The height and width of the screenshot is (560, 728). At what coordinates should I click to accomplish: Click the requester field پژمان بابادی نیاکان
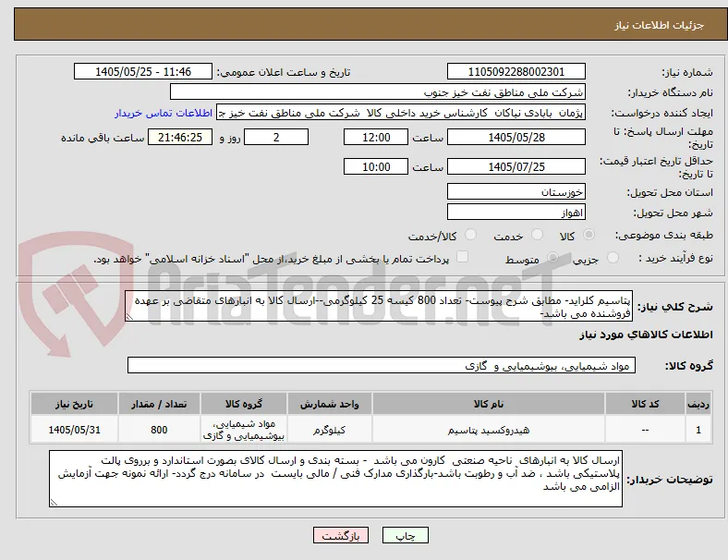point(401,113)
